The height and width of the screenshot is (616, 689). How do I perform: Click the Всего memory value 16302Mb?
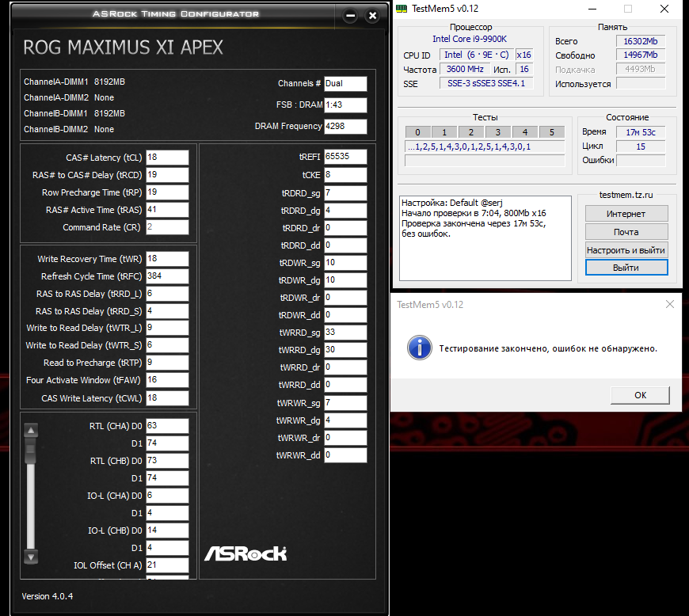coord(641,41)
